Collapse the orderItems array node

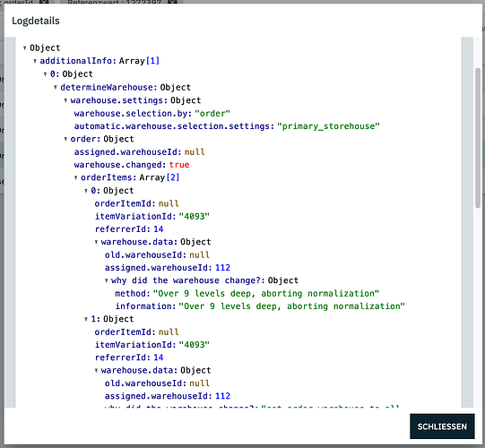click(x=76, y=177)
